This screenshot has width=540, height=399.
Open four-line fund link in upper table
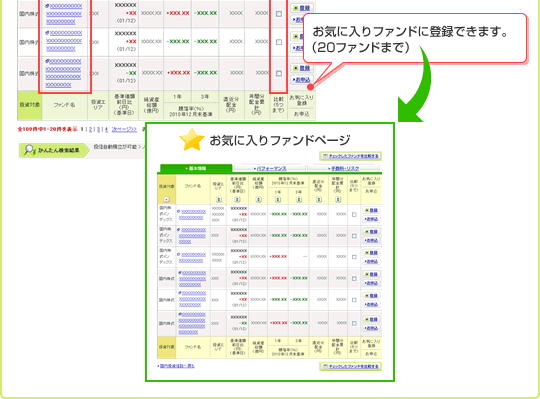click(63, 73)
